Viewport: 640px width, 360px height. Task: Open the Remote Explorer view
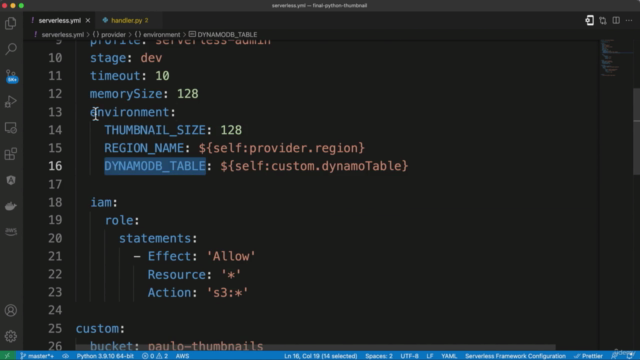(11, 128)
